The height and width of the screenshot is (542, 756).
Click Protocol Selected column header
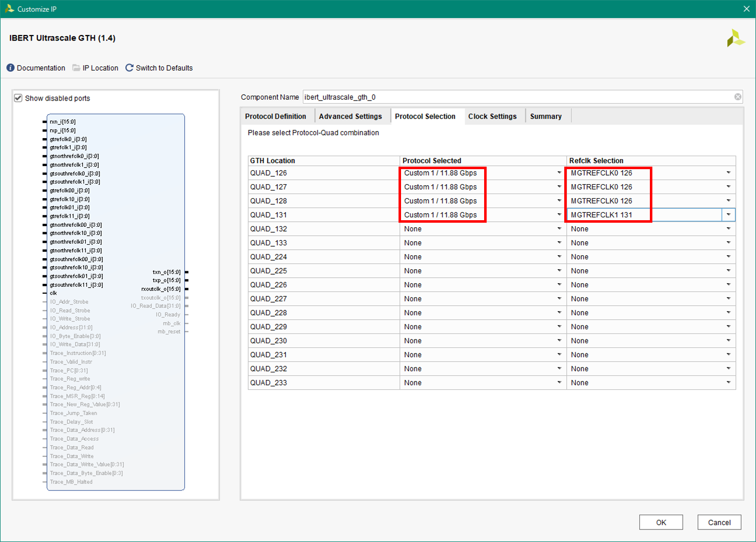click(483, 161)
